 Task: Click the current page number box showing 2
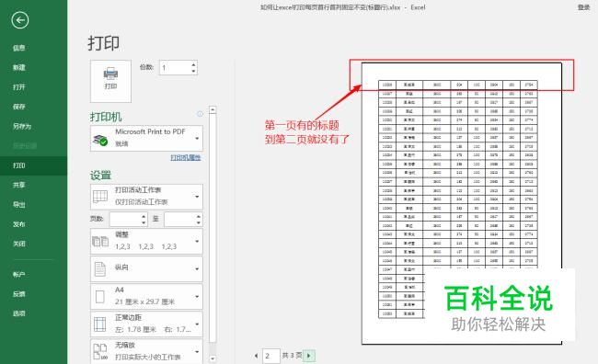click(271, 356)
